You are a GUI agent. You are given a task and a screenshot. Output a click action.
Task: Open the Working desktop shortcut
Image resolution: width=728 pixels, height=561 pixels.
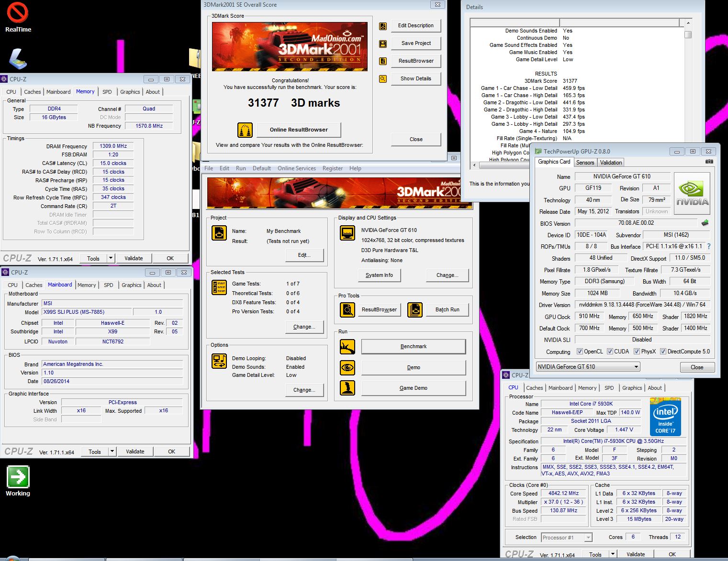tap(18, 481)
